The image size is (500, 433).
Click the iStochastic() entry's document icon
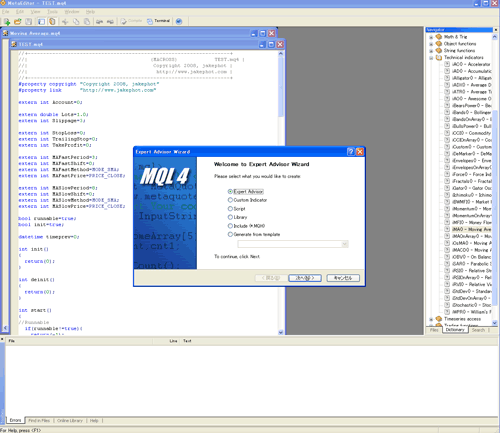coord(447,305)
